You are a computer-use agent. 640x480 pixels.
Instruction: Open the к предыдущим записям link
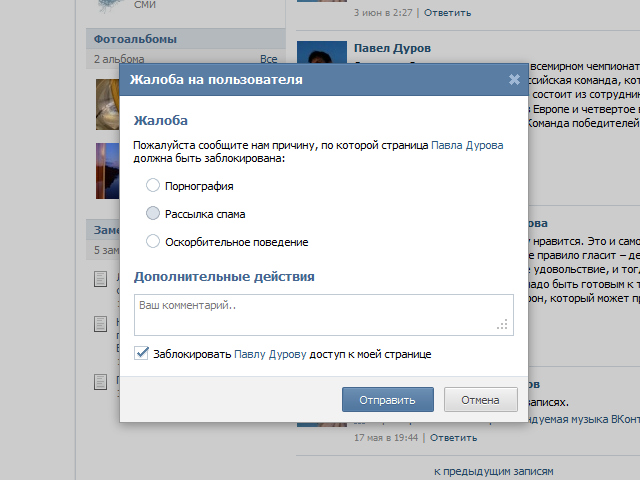(494, 470)
